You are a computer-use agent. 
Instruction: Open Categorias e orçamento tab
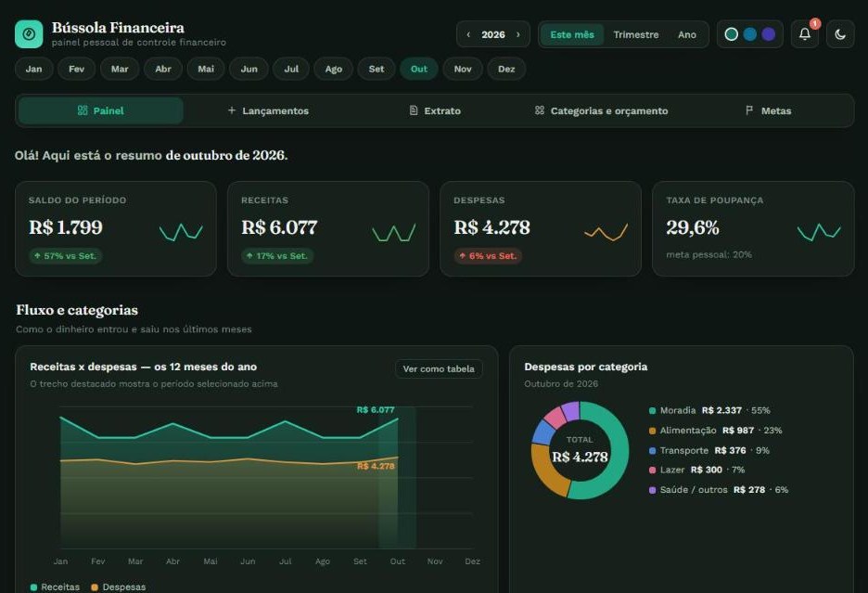(601, 110)
